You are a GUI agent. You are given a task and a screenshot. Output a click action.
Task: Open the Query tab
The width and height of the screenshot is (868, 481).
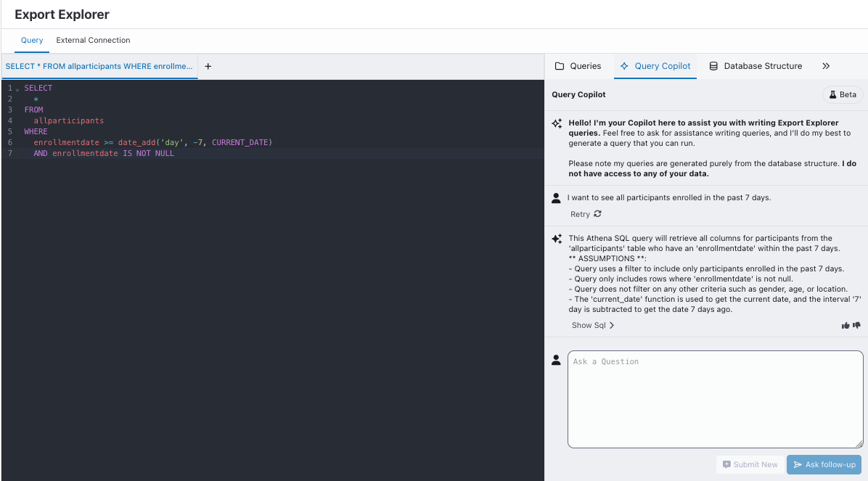click(32, 41)
